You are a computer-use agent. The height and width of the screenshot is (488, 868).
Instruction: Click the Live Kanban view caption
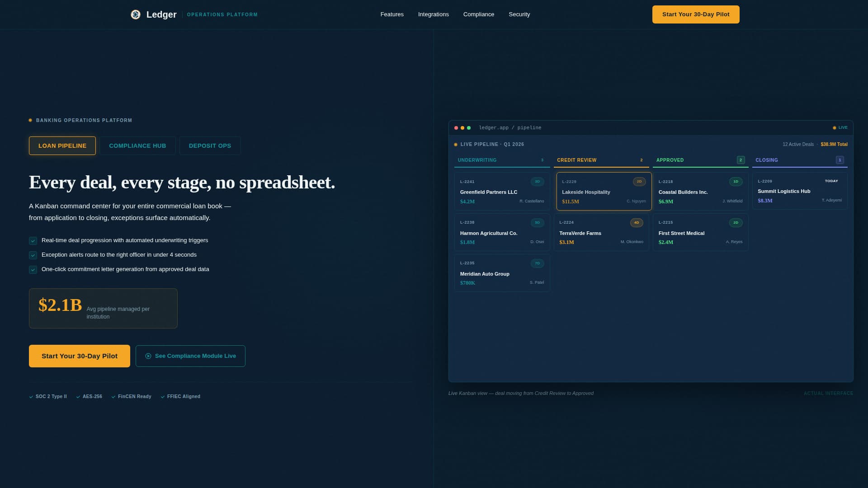521,393
